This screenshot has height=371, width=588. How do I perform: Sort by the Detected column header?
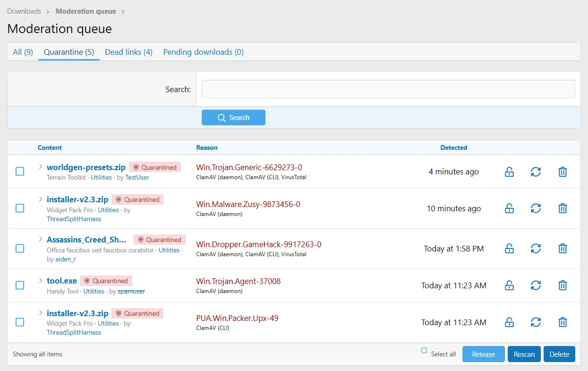coord(454,147)
